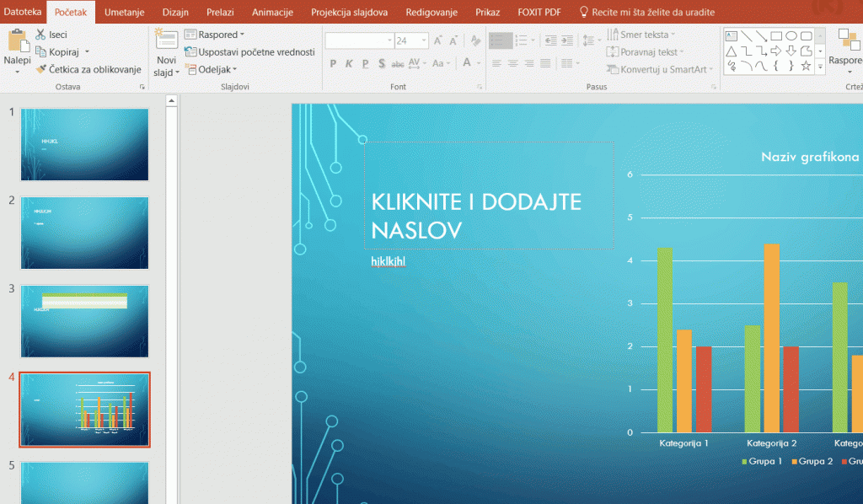Select the straight line shape
The height and width of the screenshot is (504, 863).
(x=747, y=36)
